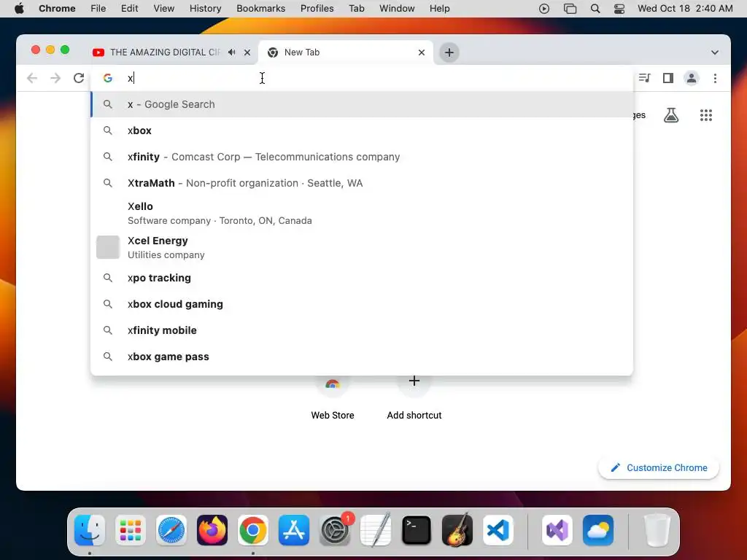Expand the tab search chevron
Screen dimensions: 747x560
(715, 52)
